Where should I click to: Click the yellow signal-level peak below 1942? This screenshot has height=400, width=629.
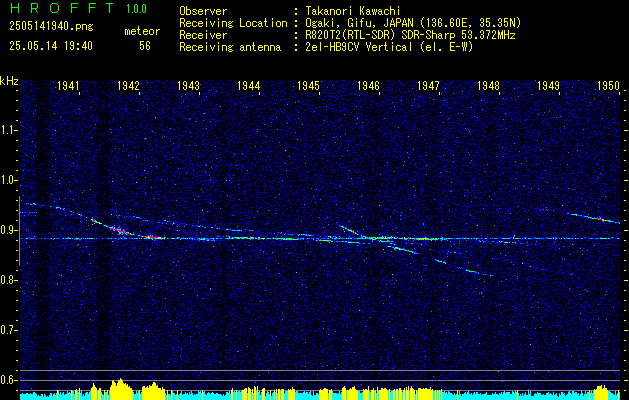pyautogui.click(x=121, y=388)
